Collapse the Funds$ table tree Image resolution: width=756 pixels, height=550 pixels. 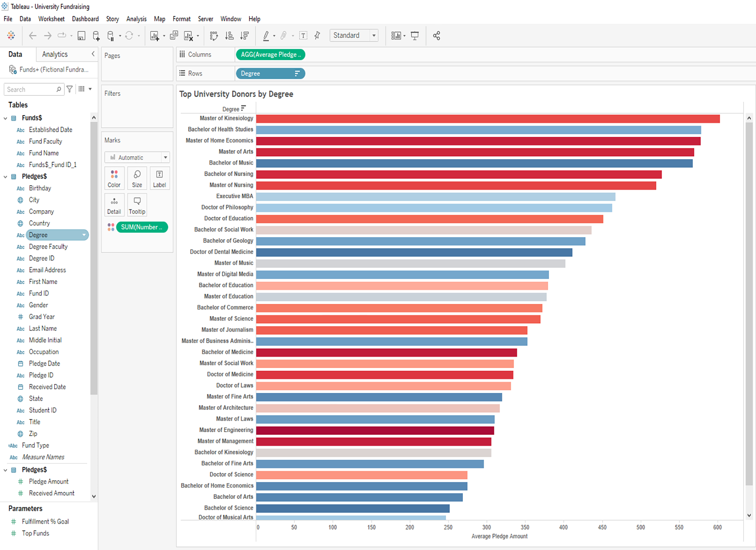click(x=5, y=118)
